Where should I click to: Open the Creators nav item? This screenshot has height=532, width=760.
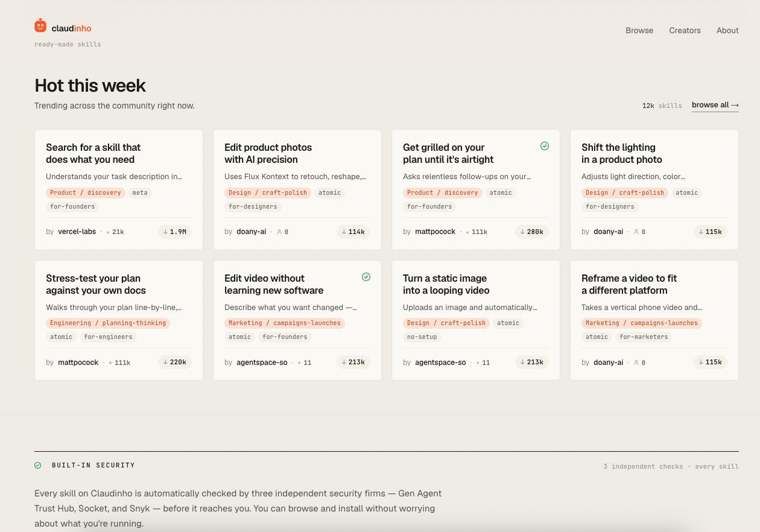click(x=685, y=30)
